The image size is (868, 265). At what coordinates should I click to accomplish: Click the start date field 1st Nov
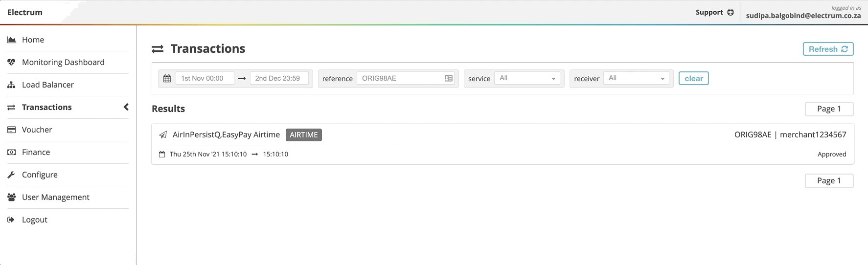click(x=205, y=78)
